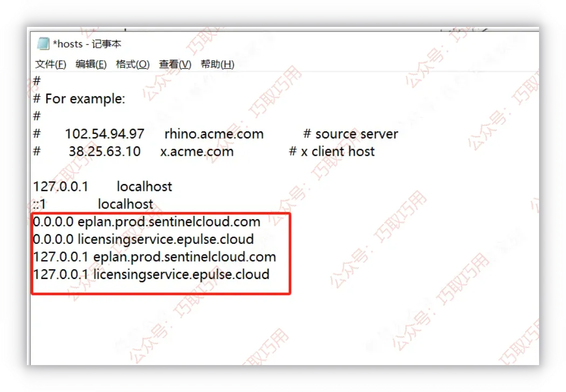This screenshot has width=566, height=392.
Task: Click the hostname x.acme.com
Action: [197, 151]
